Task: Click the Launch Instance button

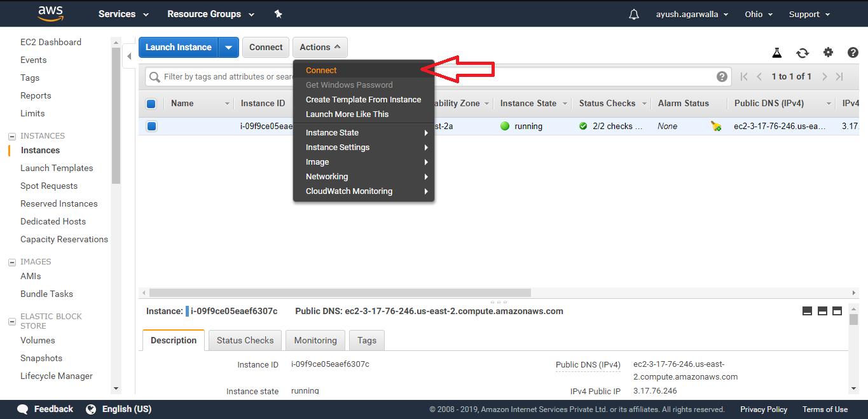Action: (179, 47)
